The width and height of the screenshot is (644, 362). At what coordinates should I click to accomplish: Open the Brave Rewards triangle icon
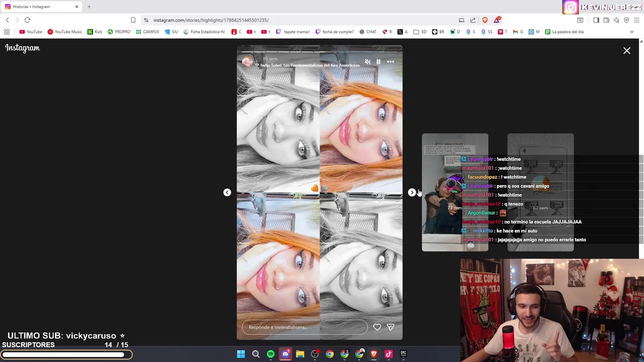pos(497,20)
